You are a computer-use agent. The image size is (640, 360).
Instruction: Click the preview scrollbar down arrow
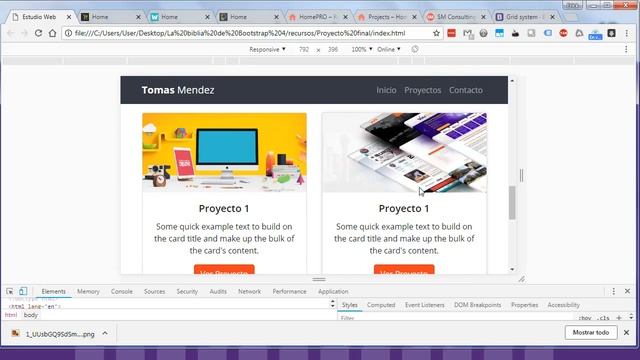tap(512, 269)
